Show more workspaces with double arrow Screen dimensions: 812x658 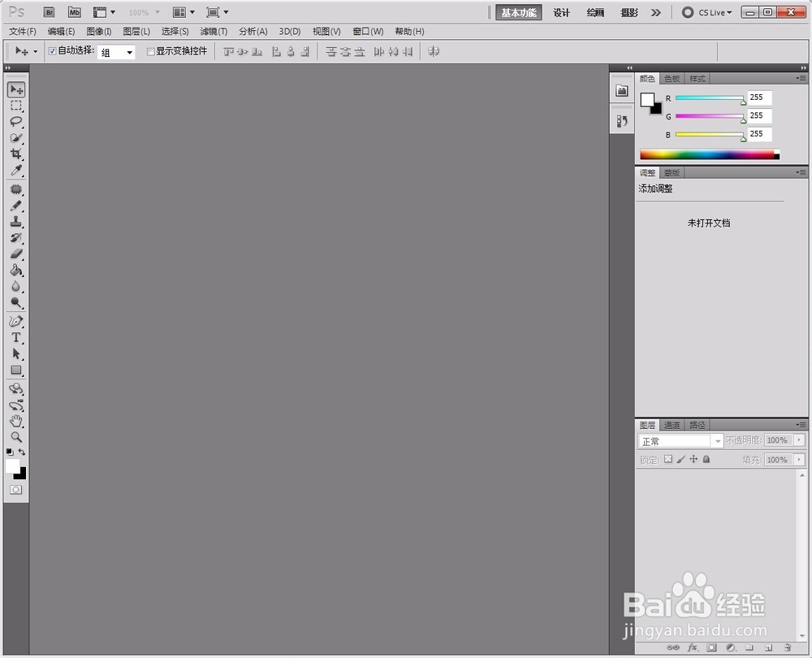coord(656,12)
